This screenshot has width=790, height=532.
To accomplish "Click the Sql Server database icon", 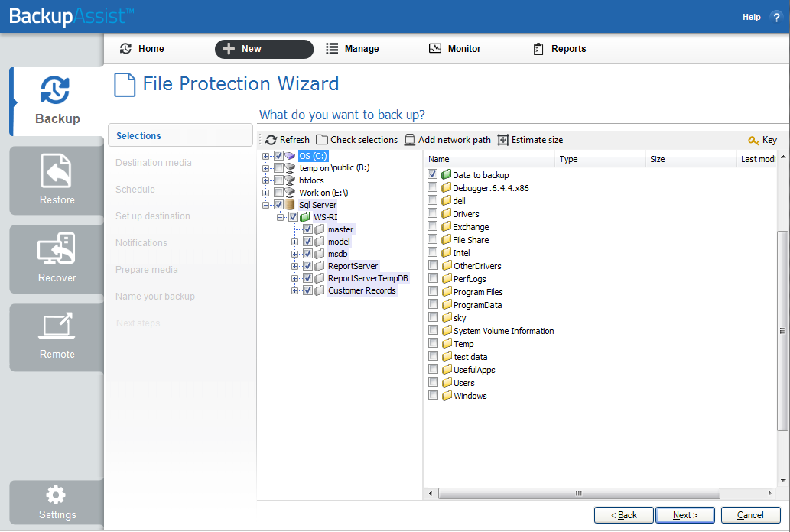I will click(290, 205).
